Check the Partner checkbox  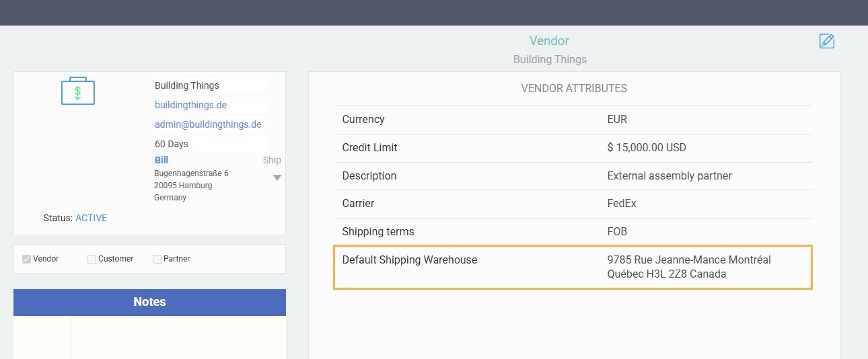coord(157,259)
